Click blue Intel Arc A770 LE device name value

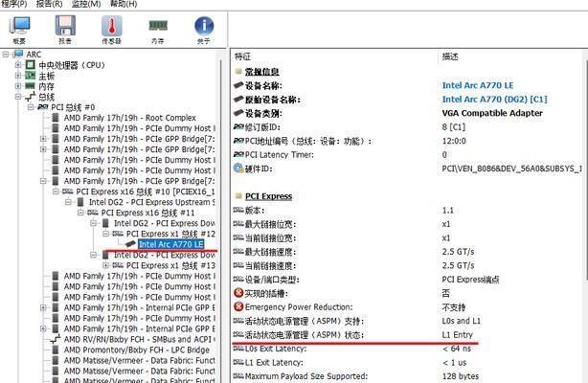(x=478, y=85)
